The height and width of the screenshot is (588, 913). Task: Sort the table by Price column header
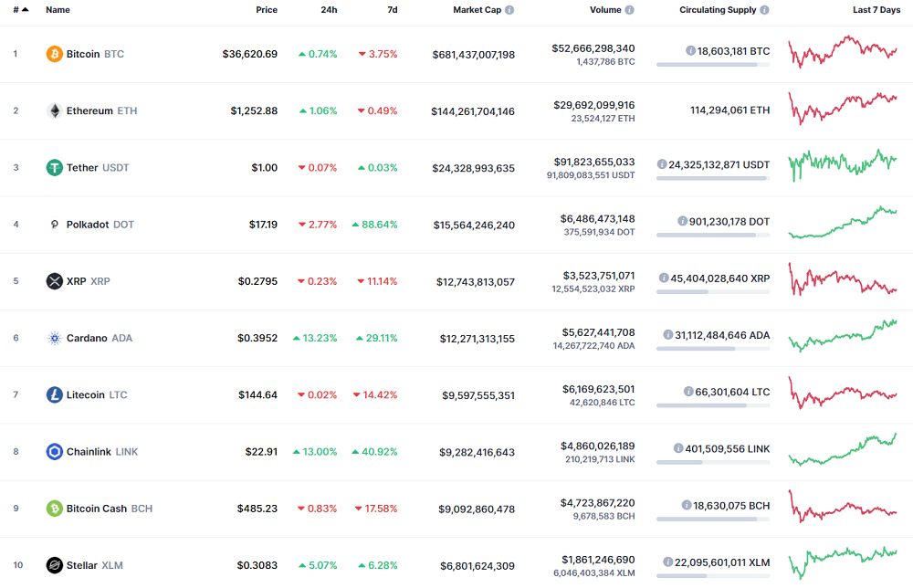[x=267, y=10]
